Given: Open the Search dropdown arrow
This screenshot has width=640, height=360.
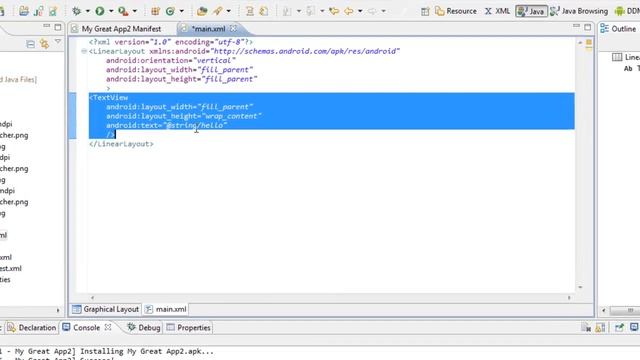Looking at the screenshot, I should click(229, 11).
